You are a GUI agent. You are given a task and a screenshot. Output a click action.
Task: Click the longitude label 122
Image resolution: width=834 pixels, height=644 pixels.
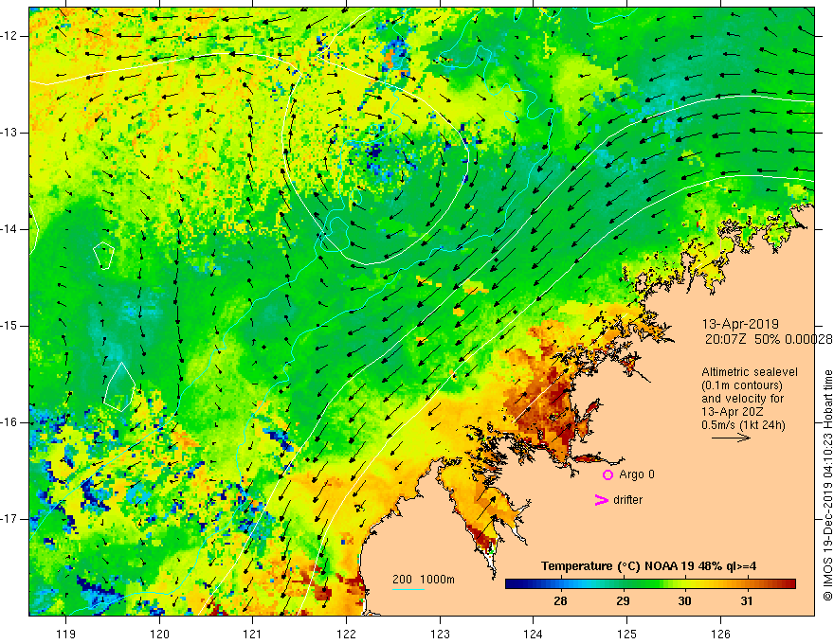[x=346, y=634]
